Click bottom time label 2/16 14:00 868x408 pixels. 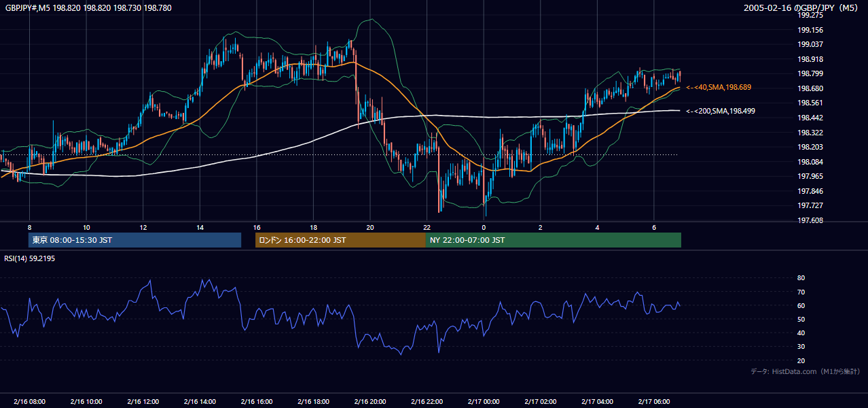tap(200, 402)
